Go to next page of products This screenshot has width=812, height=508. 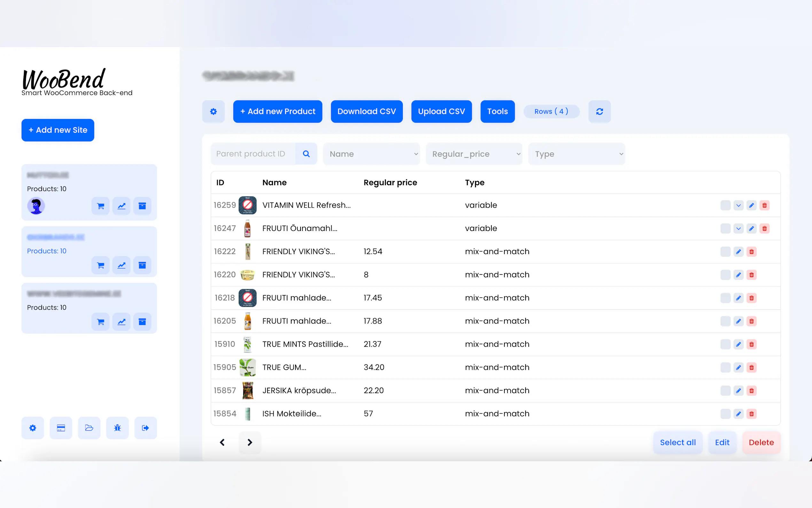pos(249,442)
